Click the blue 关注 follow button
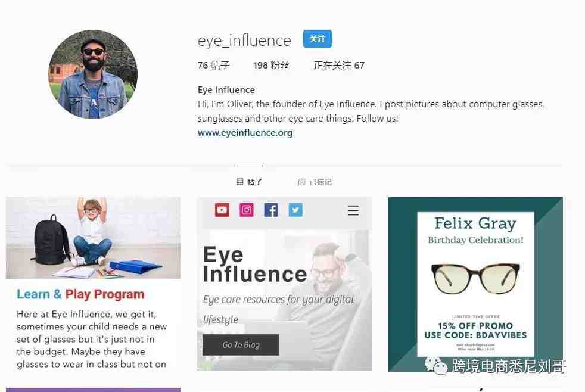This screenshot has height=392, width=585. tap(317, 39)
